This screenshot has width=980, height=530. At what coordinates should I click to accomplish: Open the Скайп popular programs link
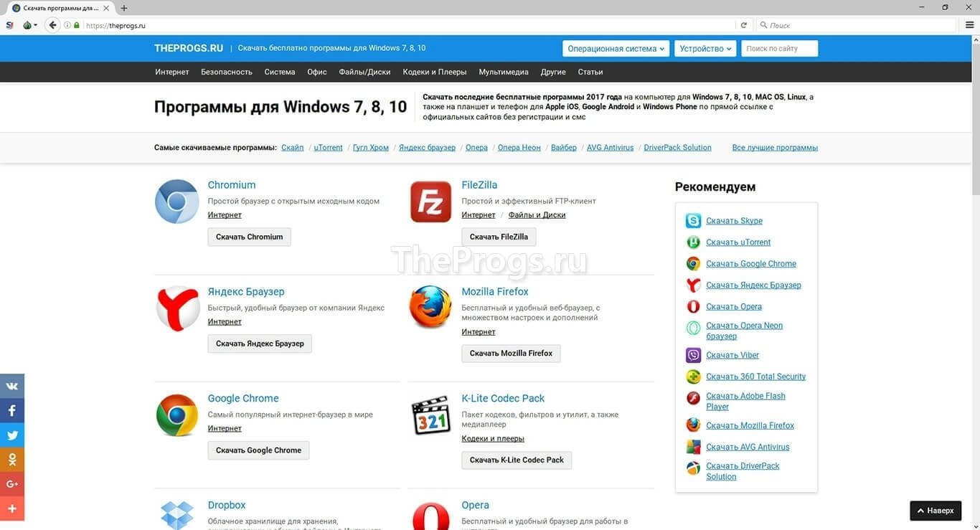point(293,148)
